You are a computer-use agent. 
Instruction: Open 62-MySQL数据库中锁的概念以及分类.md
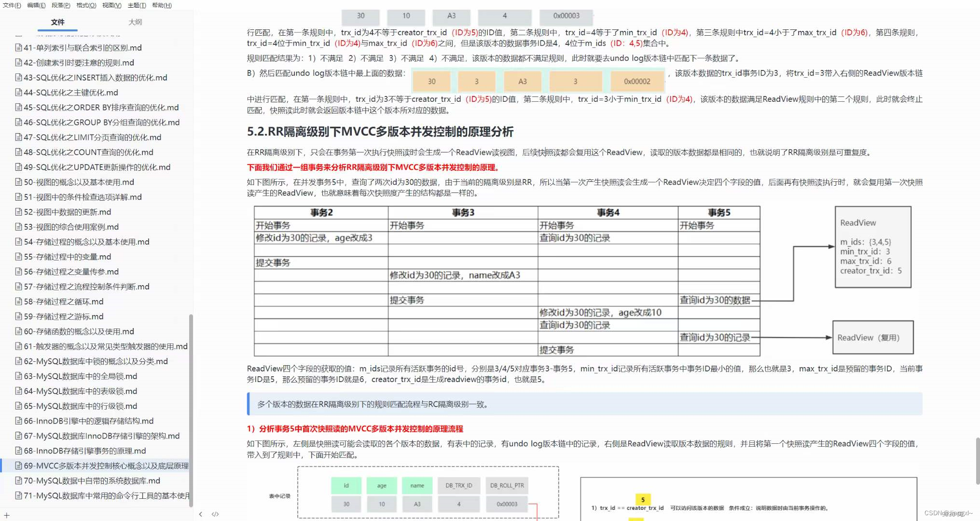[x=96, y=362]
